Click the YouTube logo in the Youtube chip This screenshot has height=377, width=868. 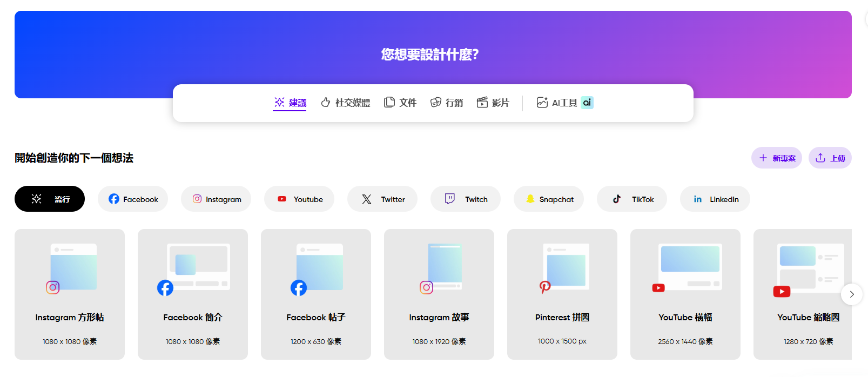(282, 199)
